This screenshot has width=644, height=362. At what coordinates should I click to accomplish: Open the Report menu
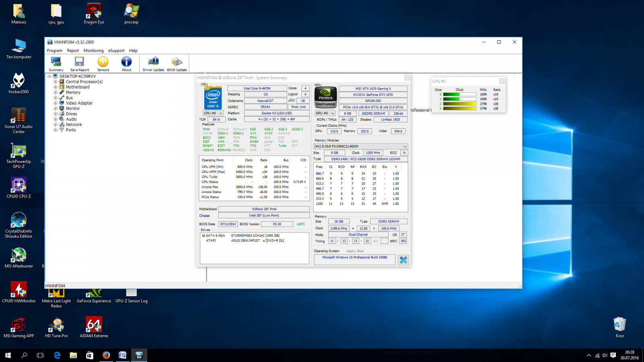pyautogui.click(x=73, y=51)
